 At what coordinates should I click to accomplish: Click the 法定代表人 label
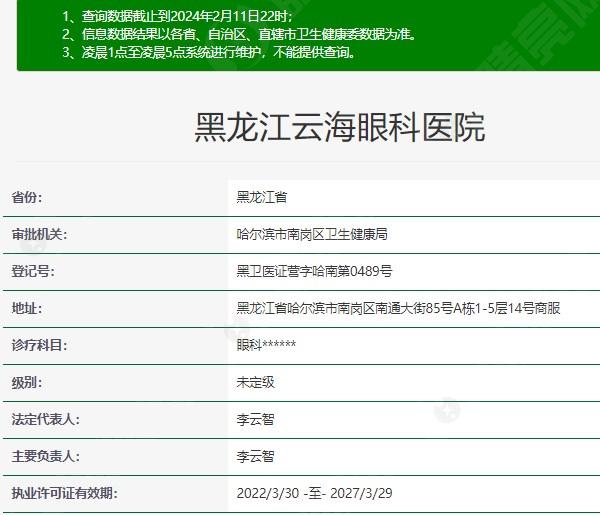[46, 419]
